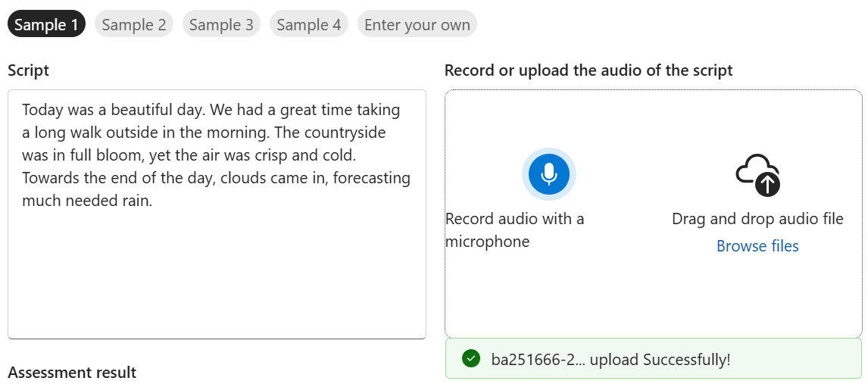This screenshot has width=868, height=384.
Task: Click the Assessment result heading
Action: (x=72, y=373)
